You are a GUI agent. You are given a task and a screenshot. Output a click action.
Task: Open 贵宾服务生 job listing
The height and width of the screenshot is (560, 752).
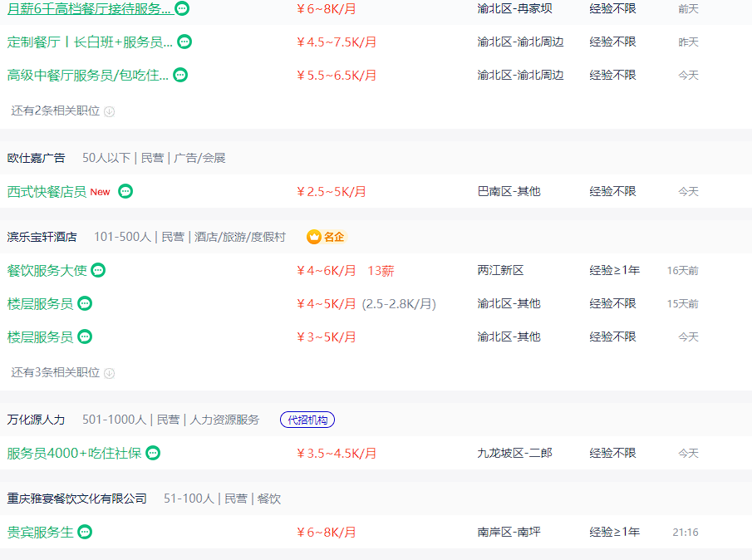click(40, 533)
